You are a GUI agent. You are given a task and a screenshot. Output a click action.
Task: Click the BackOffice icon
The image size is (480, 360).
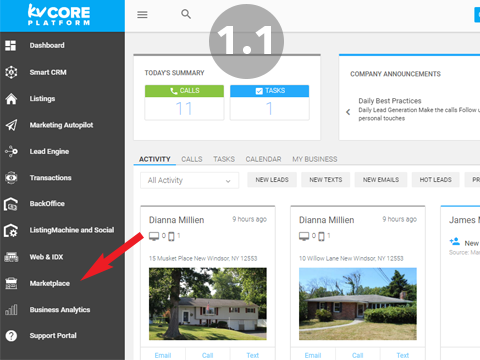(11, 204)
